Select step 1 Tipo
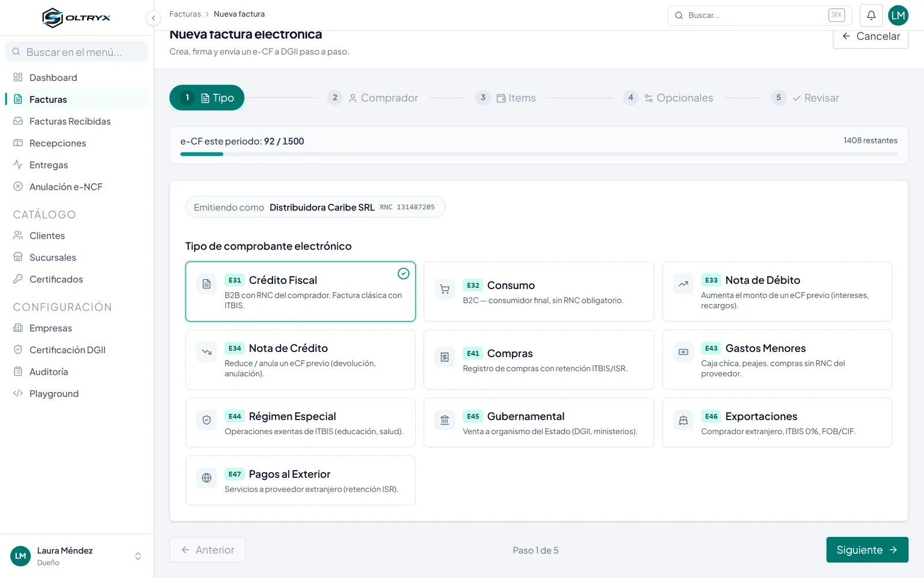The image size is (924, 578). click(x=207, y=98)
